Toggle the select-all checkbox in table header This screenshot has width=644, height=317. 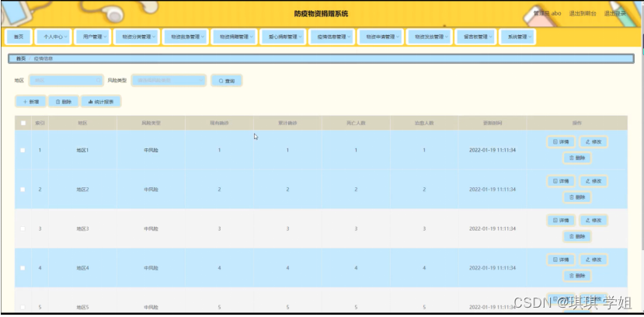pos(23,123)
